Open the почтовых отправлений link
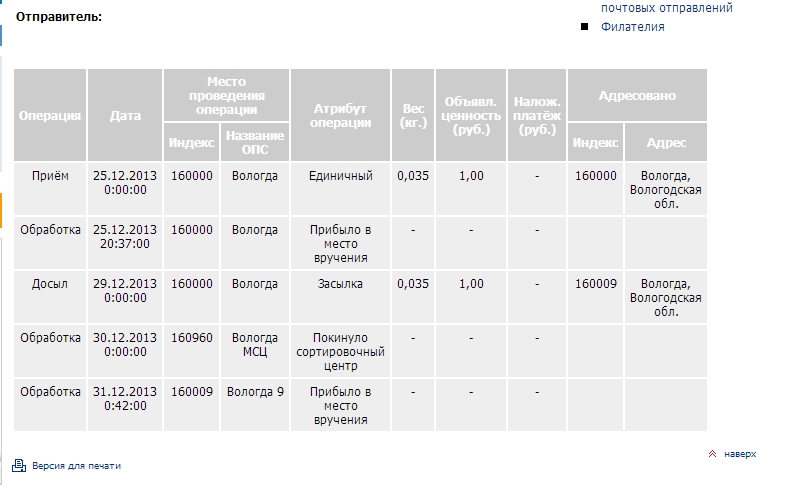Screen dimensions: 787x485 [x=666, y=7]
